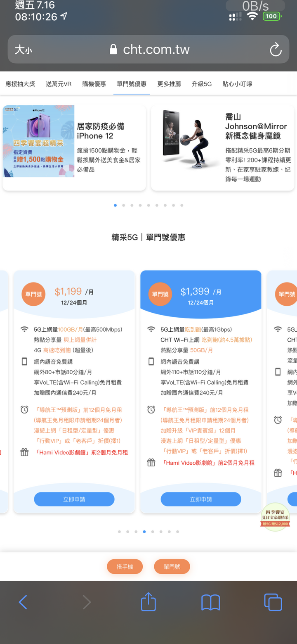This screenshot has width=297, height=644.
Task: Jump to the first promo carousel dot
Action: (x=115, y=205)
